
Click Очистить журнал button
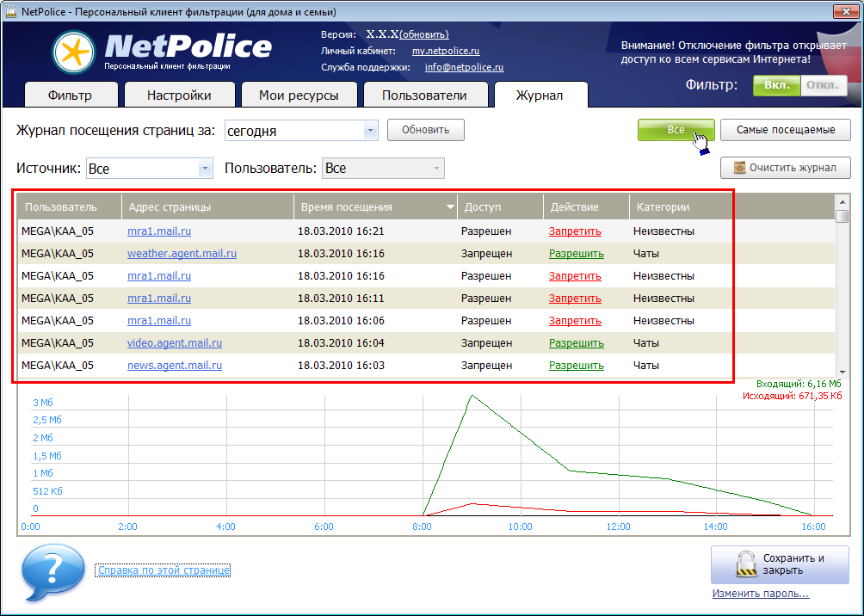click(785, 168)
